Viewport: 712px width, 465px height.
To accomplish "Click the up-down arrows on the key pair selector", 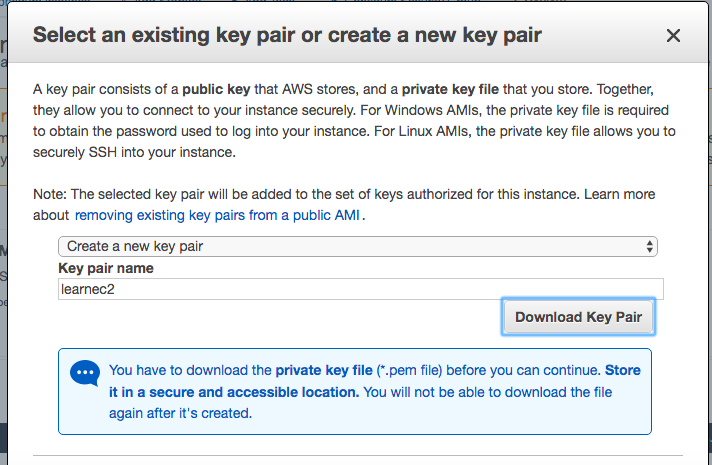I will (x=650, y=246).
